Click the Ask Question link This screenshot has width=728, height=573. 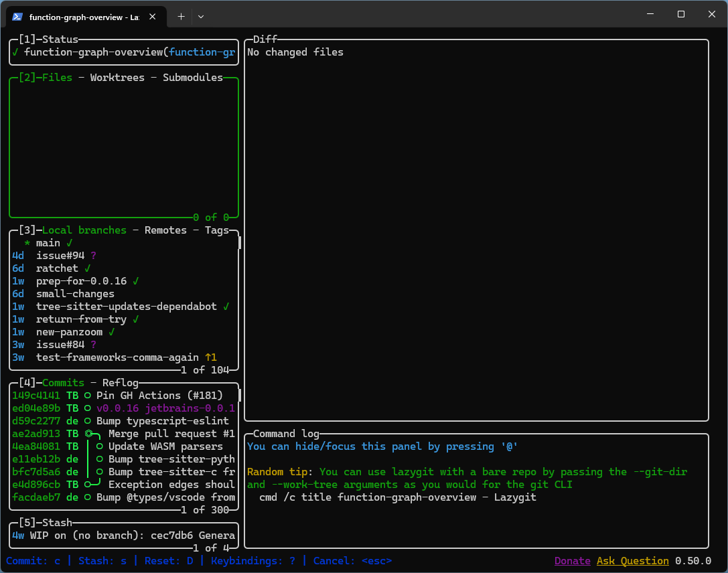633,561
